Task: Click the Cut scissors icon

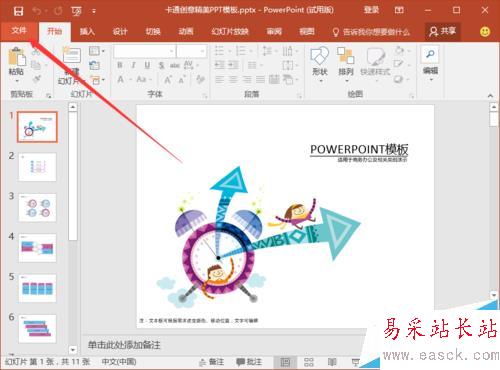Action: click(36, 51)
